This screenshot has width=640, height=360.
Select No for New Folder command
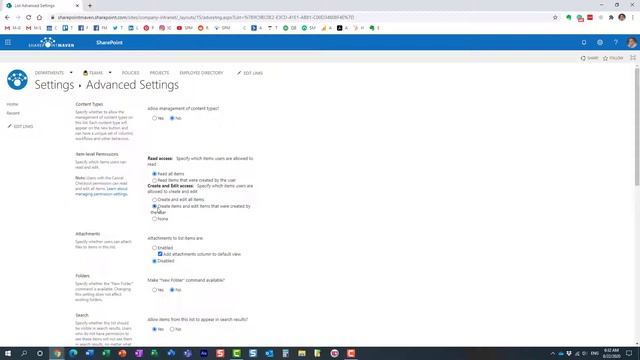click(x=172, y=290)
